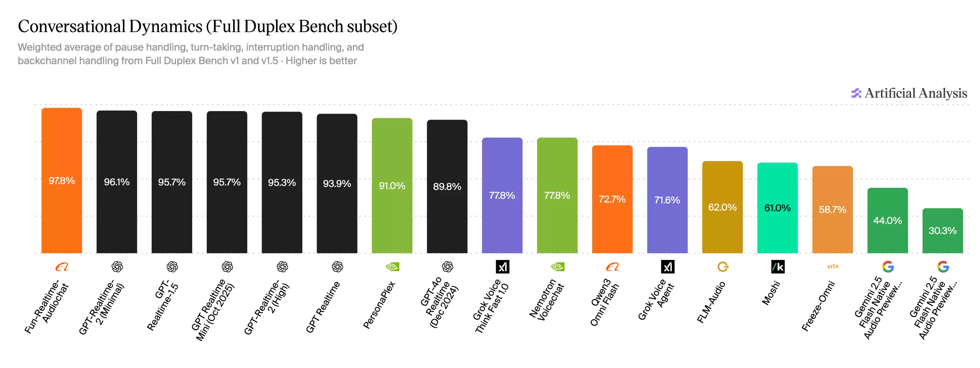
Task: Click the Google logo under the 44.0% bar
Action: tap(888, 267)
